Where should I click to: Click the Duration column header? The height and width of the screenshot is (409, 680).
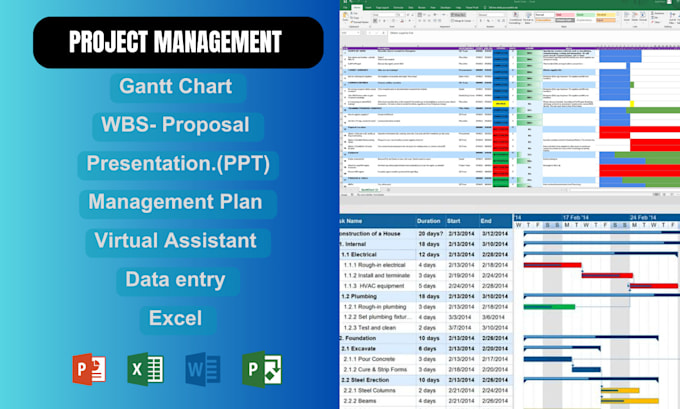428,221
